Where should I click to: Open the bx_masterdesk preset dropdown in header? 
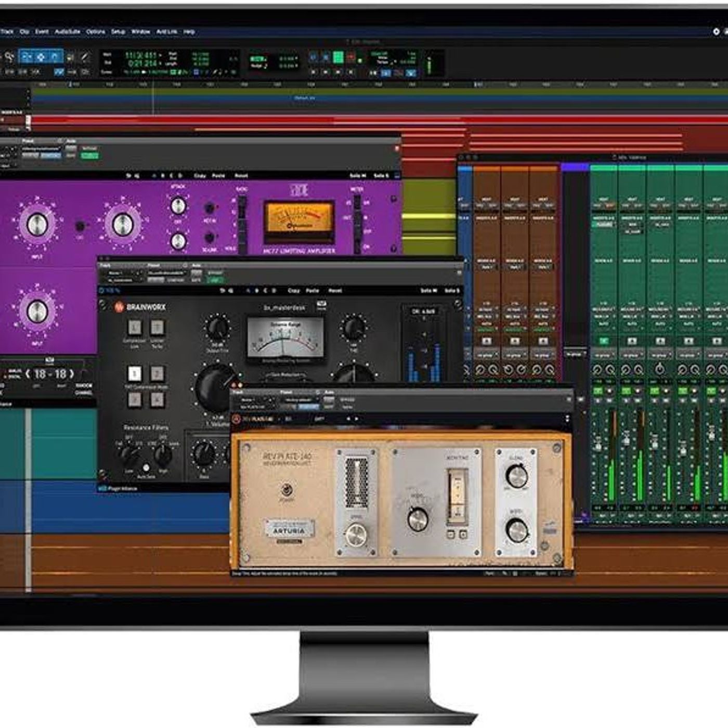click(x=166, y=272)
